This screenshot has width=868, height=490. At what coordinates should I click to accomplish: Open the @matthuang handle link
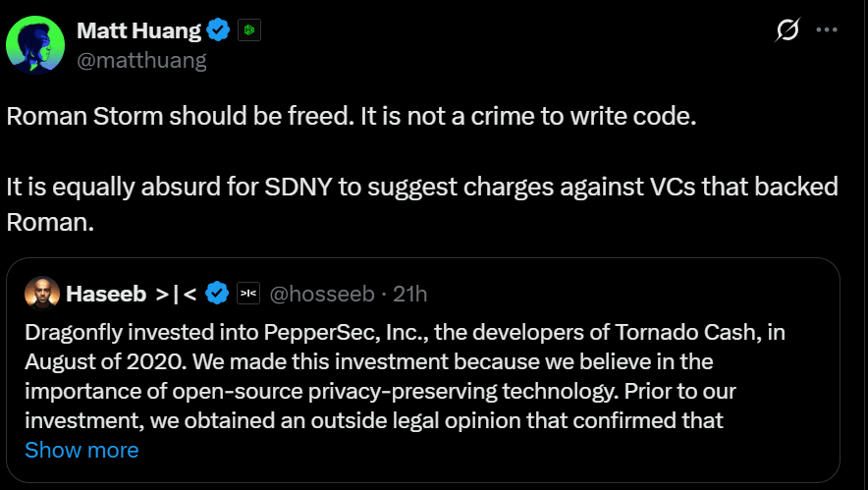[x=141, y=61]
